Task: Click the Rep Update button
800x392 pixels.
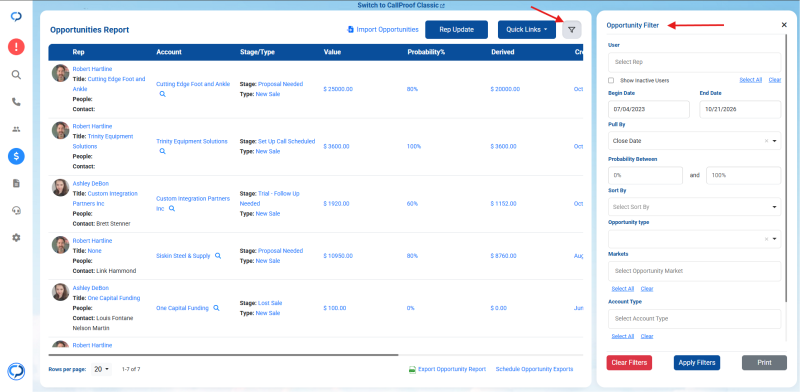Action: [456, 30]
